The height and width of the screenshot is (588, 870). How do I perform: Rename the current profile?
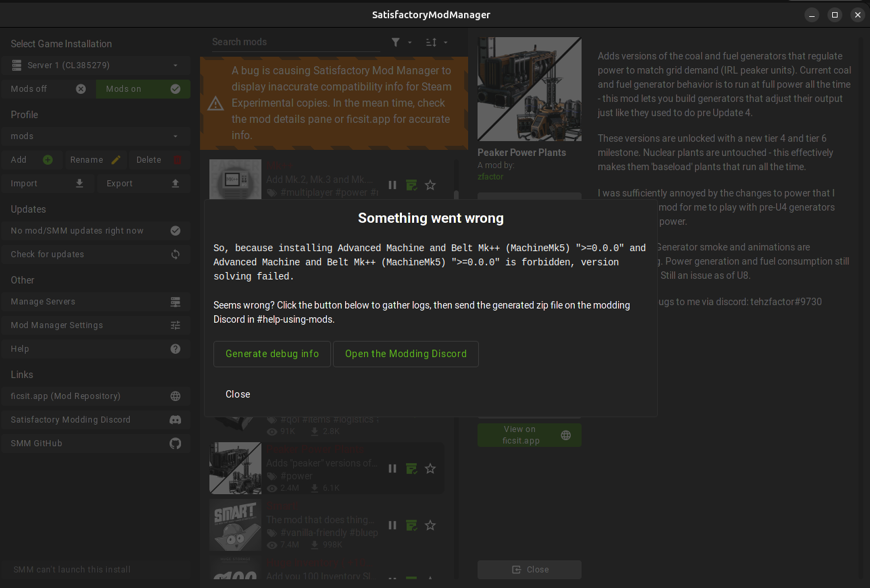(95, 160)
